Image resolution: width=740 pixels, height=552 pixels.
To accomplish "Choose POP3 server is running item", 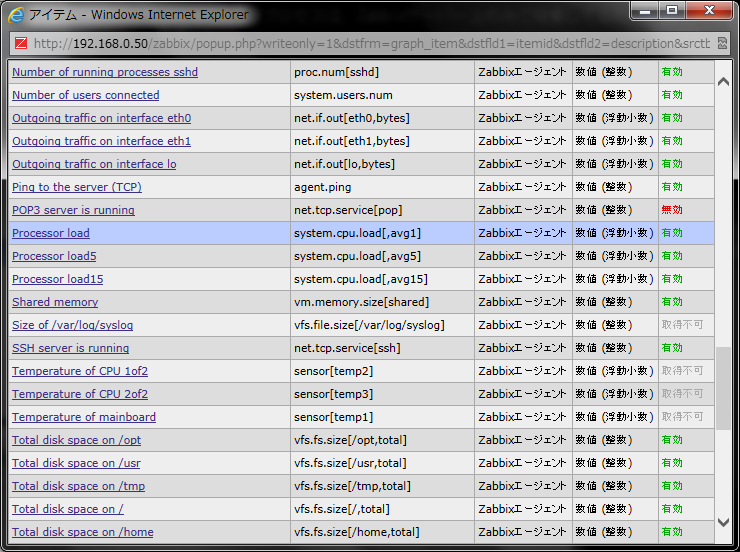I will click(x=73, y=210).
